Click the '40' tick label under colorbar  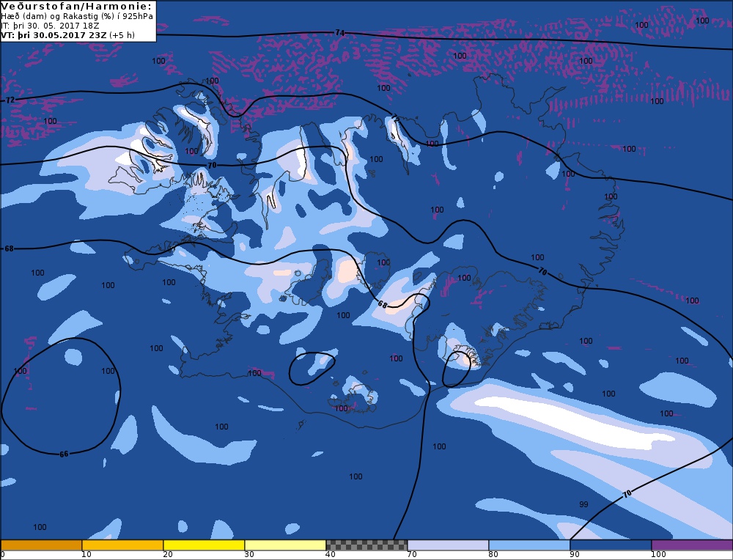[331, 554]
